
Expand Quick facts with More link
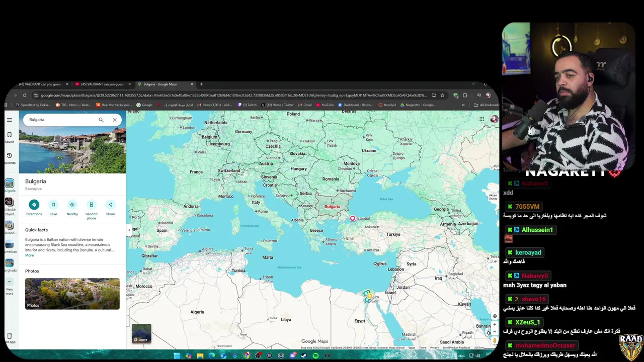[x=30, y=255]
